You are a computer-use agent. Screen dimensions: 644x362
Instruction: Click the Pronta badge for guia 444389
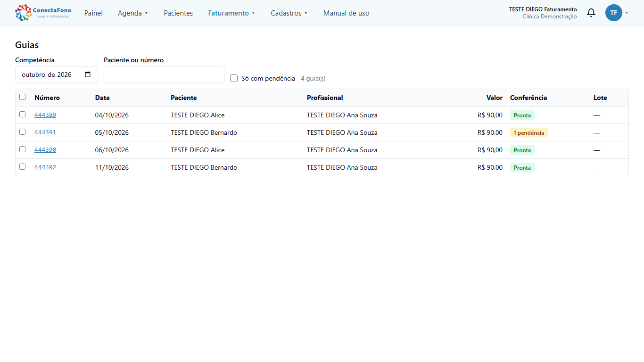click(522, 115)
